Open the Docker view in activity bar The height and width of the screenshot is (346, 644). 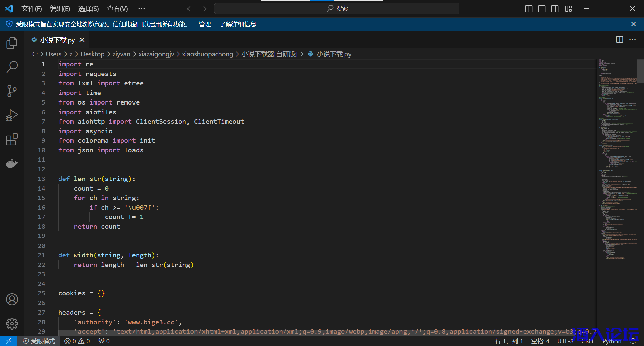tap(12, 163)
